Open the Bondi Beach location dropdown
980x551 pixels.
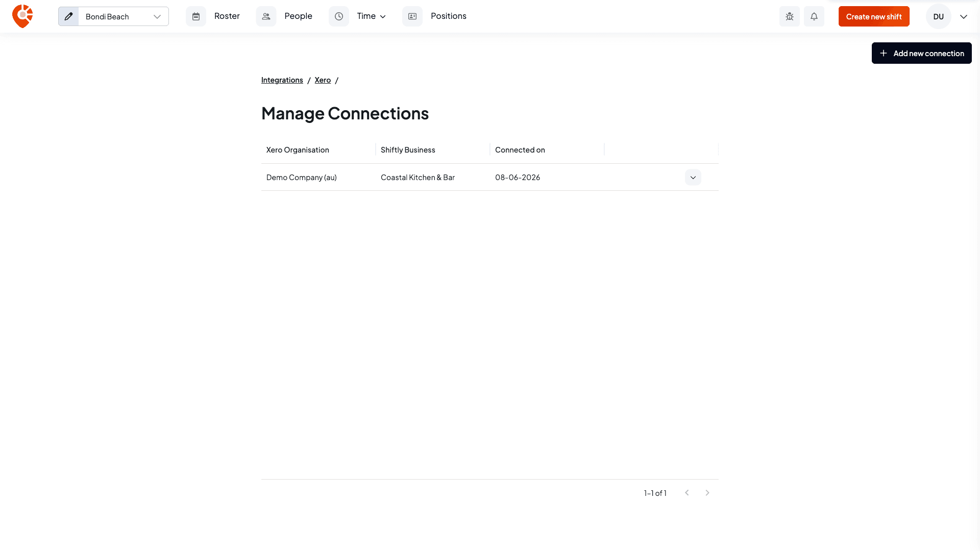(x=123, y=16)
